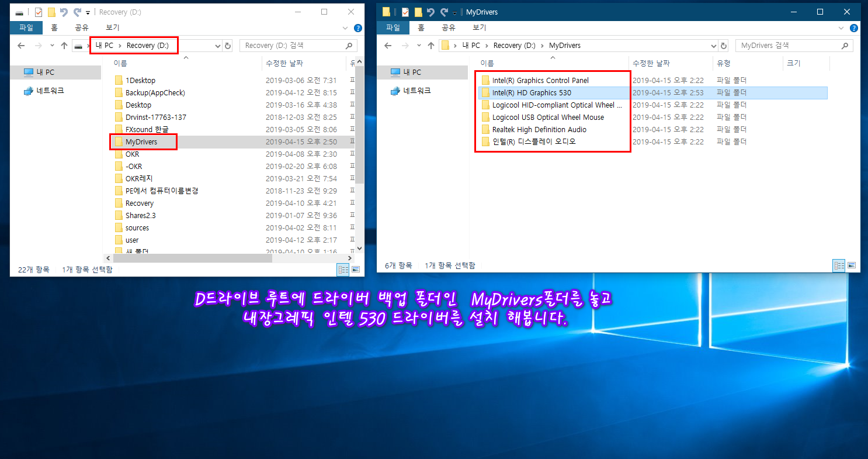Select the Drvinst-17763-137 folder

coord(150,118)
